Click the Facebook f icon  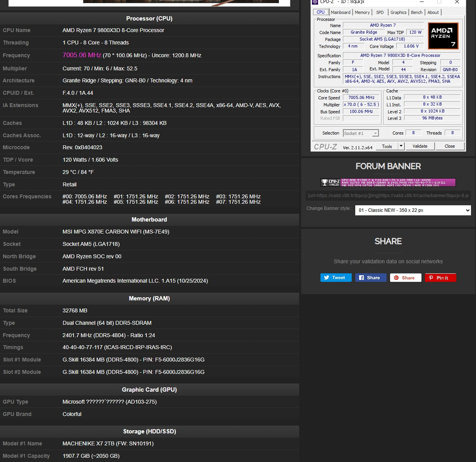pyautogui.click(x=361, y=278)
